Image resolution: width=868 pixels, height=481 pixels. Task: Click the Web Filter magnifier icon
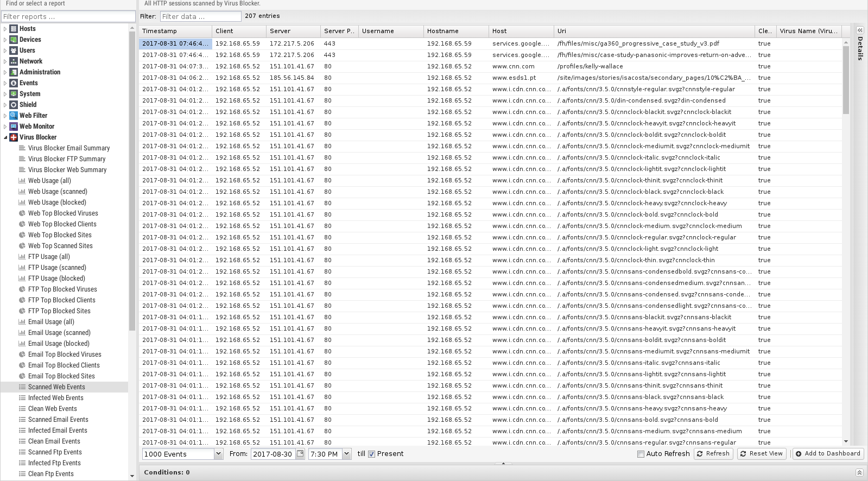point(14,116)
